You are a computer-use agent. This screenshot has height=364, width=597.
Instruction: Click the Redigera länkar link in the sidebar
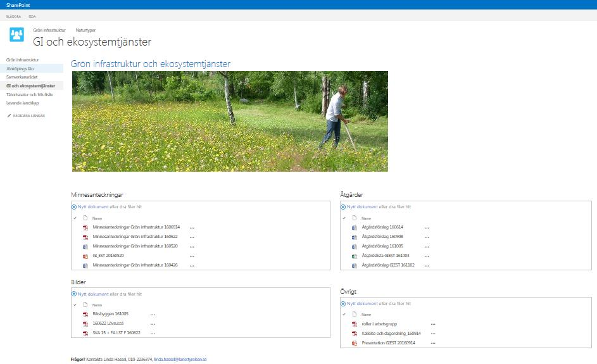tap(29, 116)
